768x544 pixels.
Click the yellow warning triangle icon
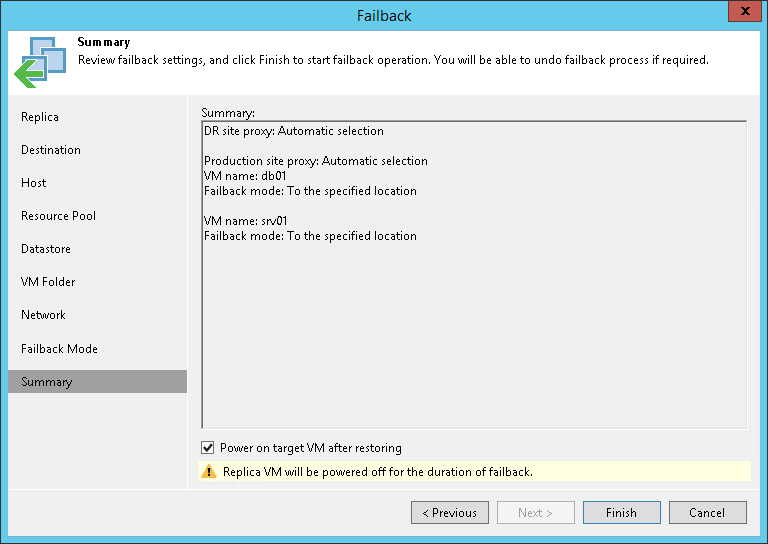209,471
